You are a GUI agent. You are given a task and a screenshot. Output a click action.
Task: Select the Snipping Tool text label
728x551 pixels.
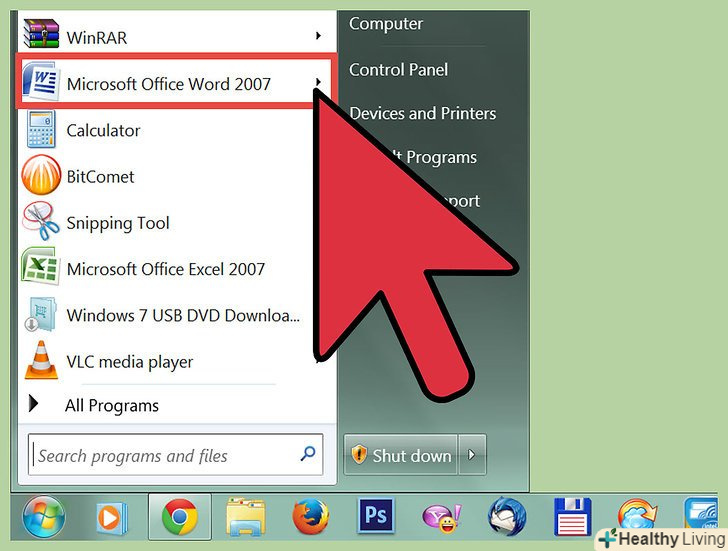tap(118, 223)
